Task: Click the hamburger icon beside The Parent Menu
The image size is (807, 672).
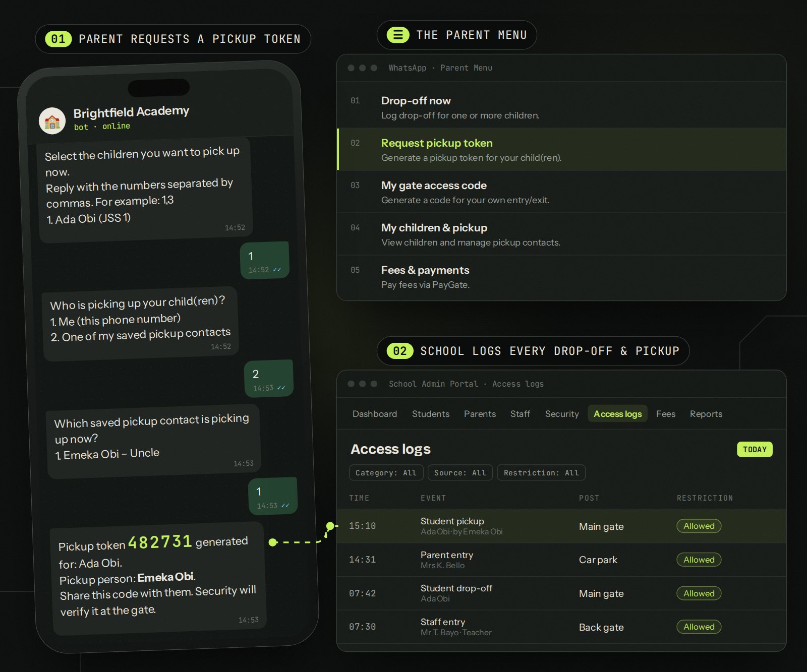Action: coord(398,35)
